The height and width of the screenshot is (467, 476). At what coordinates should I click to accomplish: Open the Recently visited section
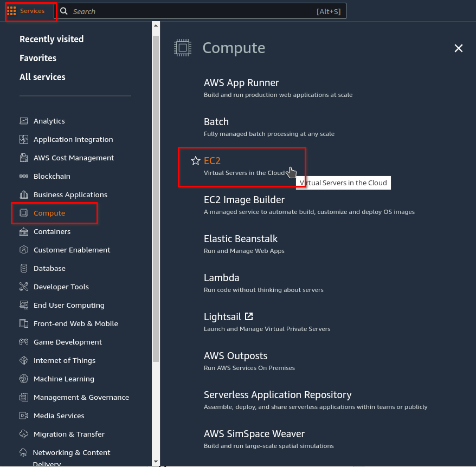coord(52,39)
